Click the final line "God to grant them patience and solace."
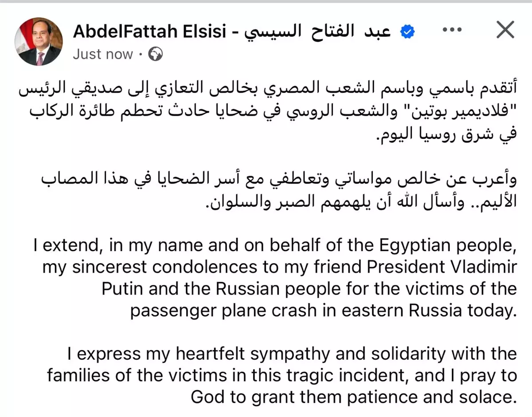Image resolution: width=532 pixels, height=417 pixels. (354, 397)
